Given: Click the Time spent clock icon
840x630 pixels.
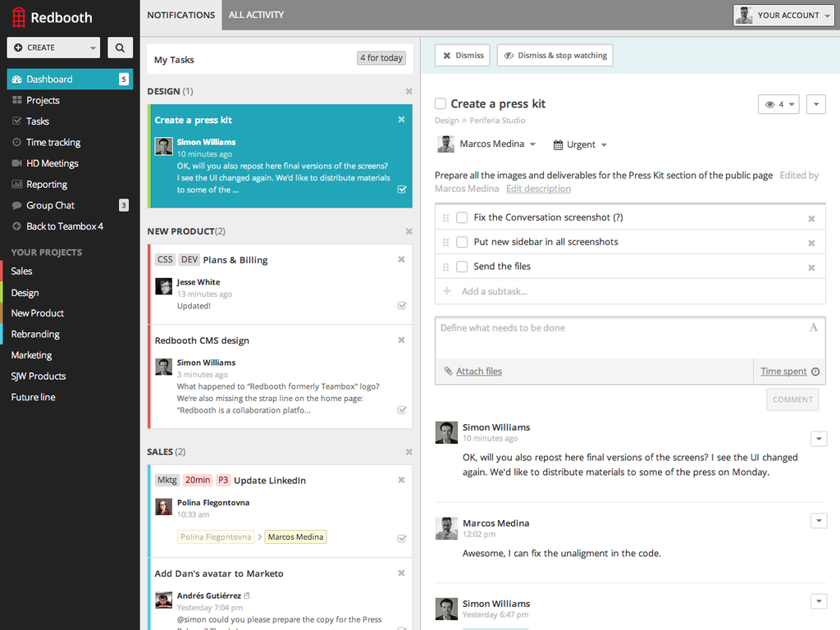Looking at the screenshot, I should (815, 372).
